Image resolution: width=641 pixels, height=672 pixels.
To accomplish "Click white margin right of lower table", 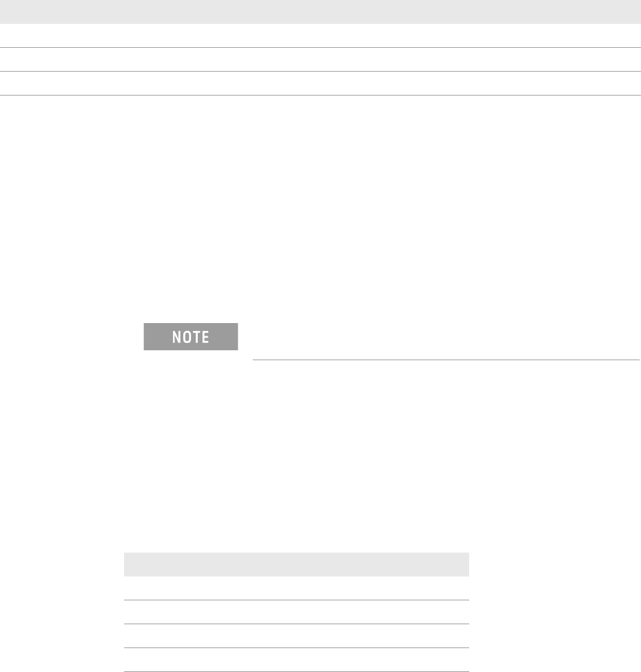I will [555, 612].
